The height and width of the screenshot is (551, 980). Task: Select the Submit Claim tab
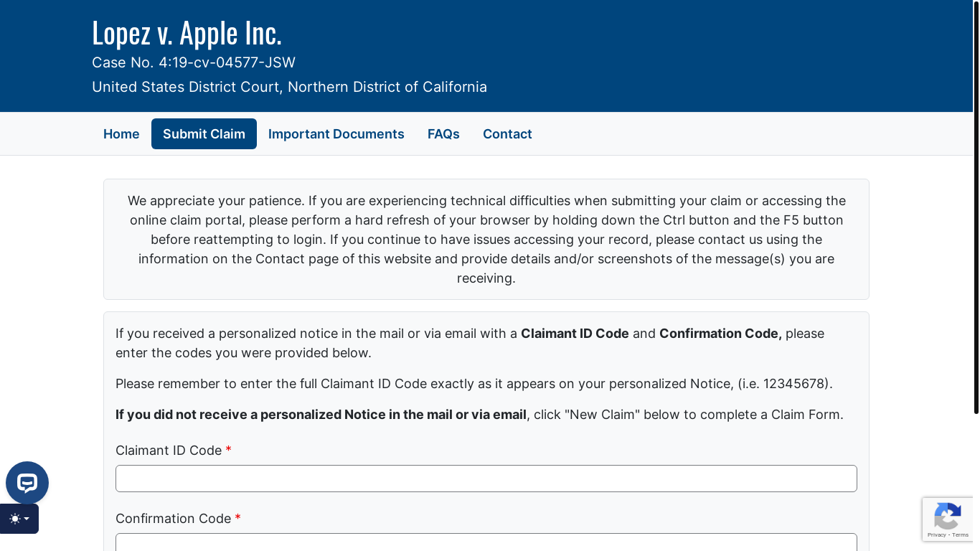coord(204,134)
